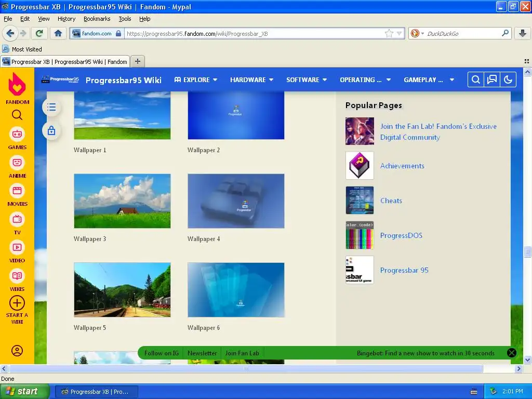Screen dimensions: 532x399
Task: Open the Tools menu
Action: click(125, 19)
